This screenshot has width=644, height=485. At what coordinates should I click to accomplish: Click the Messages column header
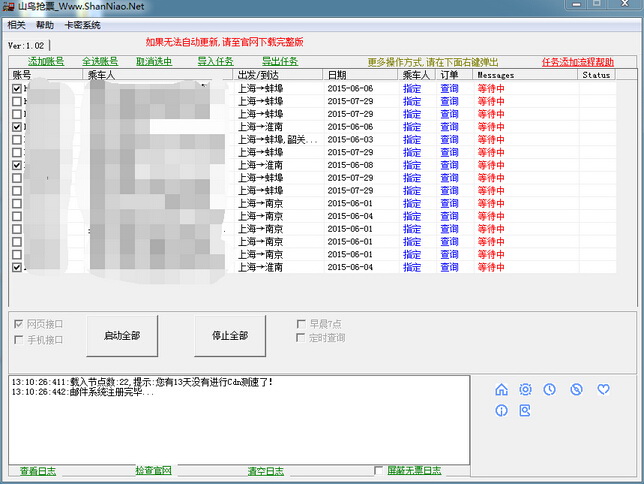pyautogui.click(x=525, y=75)
